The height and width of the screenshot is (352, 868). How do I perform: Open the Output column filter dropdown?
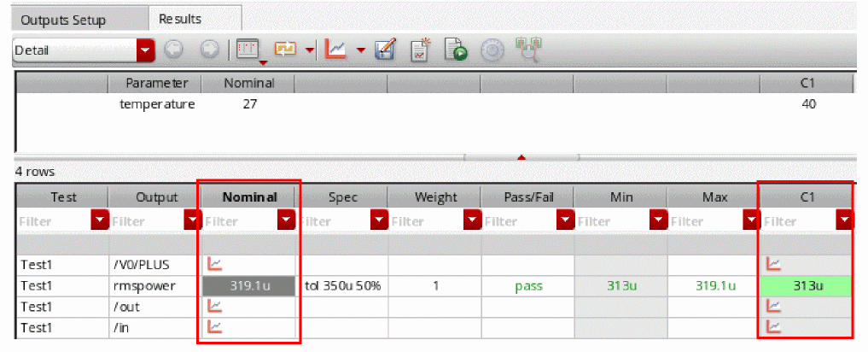click(193, 221)
